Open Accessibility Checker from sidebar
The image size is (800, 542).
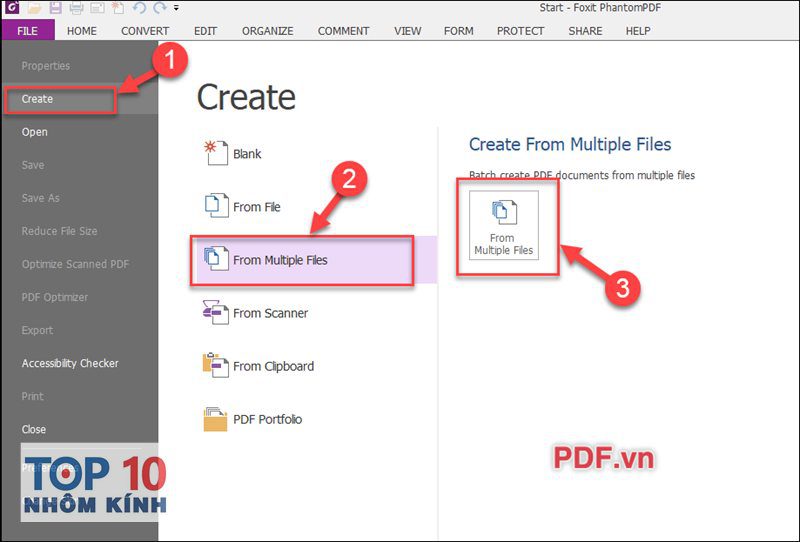(80, 363)
